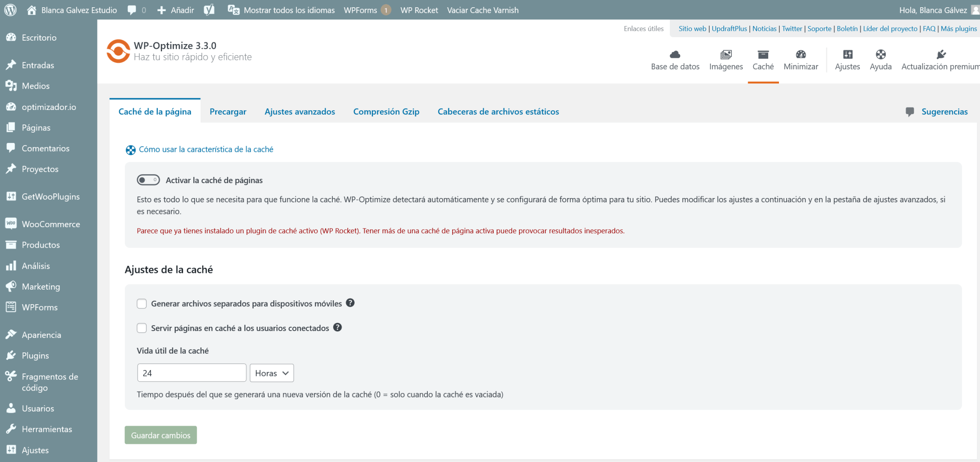Click Vaciar Cache Varnish in admin bar
The image size is (980, 462).
(483, 10)
